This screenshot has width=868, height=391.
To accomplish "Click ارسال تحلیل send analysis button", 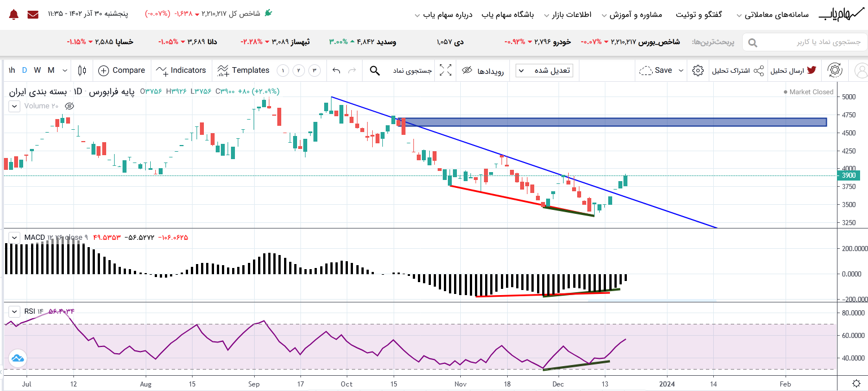I will pos(795,71).
